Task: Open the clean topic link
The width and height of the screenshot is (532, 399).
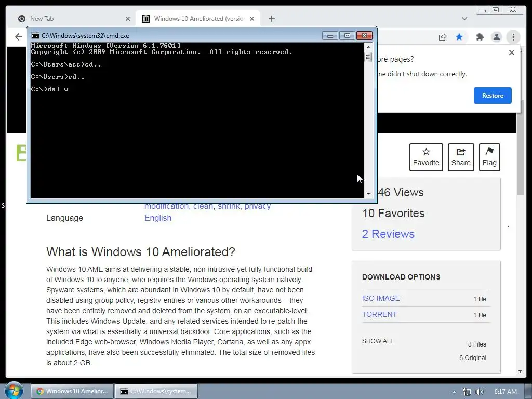Action: [x=203, y=206]
